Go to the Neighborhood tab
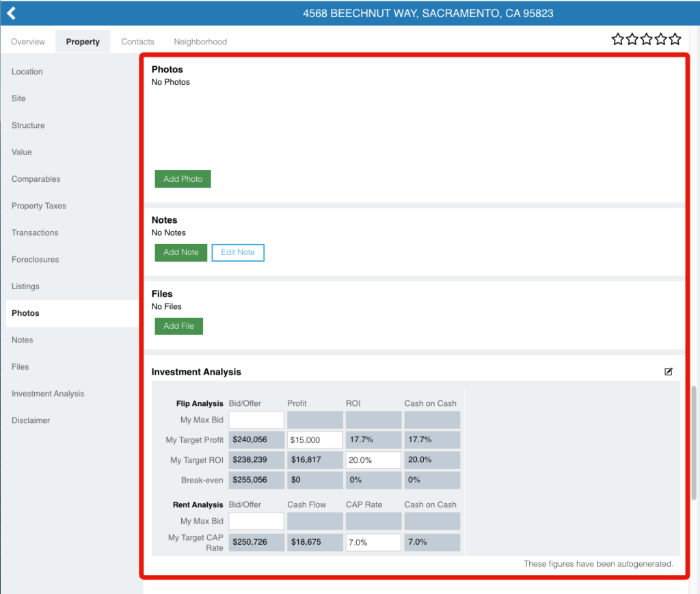 pos(200,42)
